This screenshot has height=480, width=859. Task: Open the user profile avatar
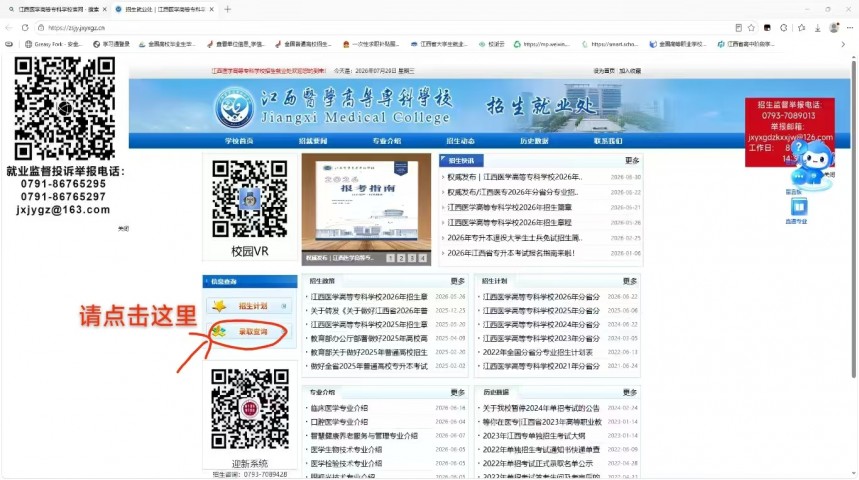coord(834,27)
